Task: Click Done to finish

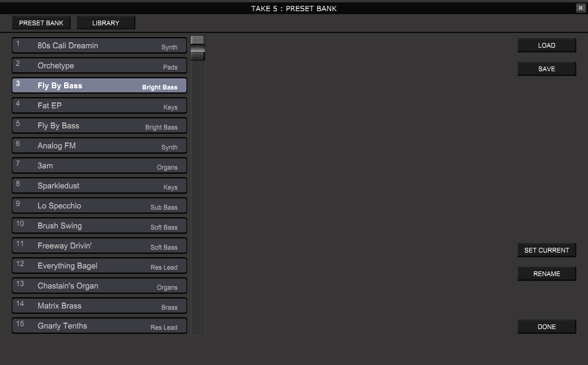Action: [546, 327]
